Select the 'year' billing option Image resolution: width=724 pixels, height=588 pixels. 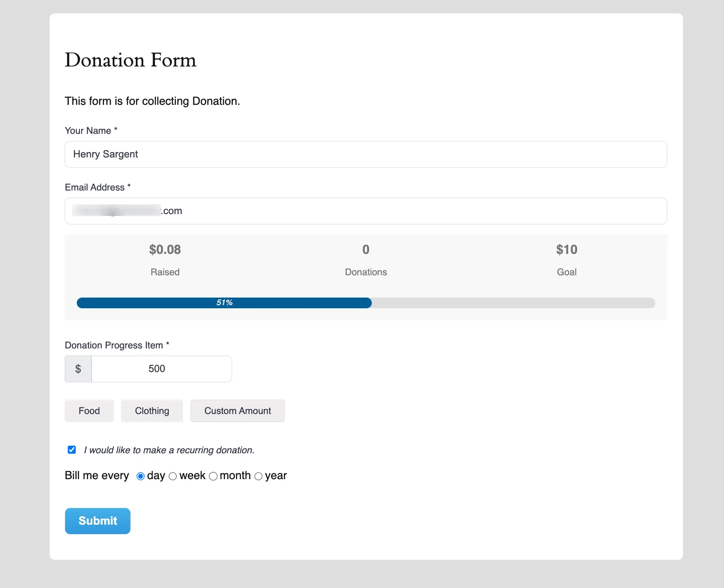(x=258, y=476)
